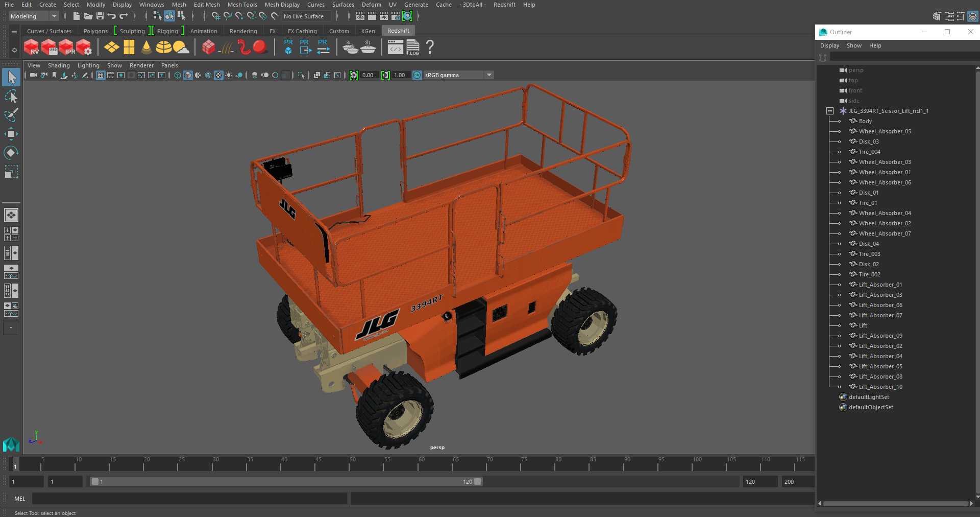
Task: Click the No Live Surface field
Action: [307, 16]
